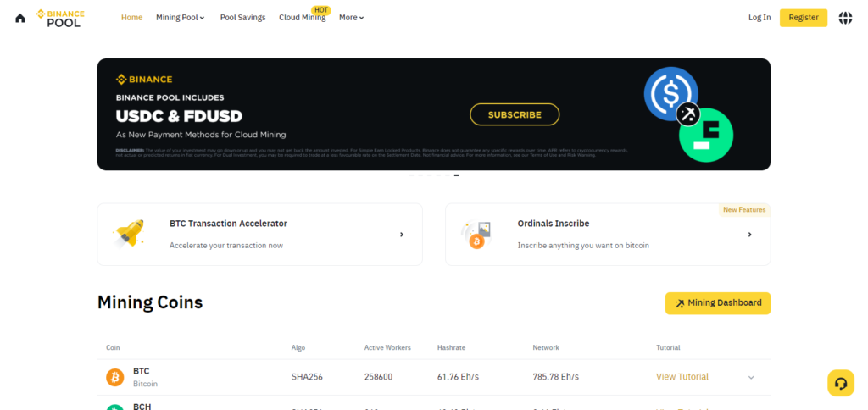Open BTC Transaction Accelerator arrow
The image size is (868, 410).
[402, 235]
